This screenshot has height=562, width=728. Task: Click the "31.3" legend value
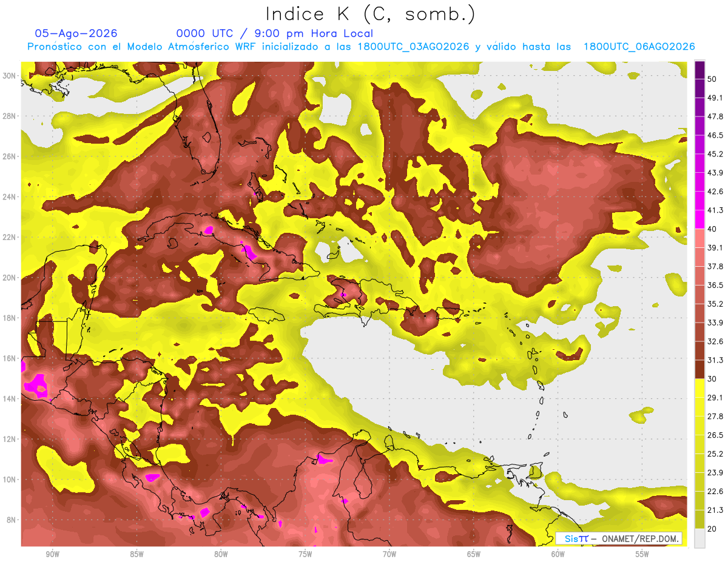pyautogui.click(x=716, y=360)
